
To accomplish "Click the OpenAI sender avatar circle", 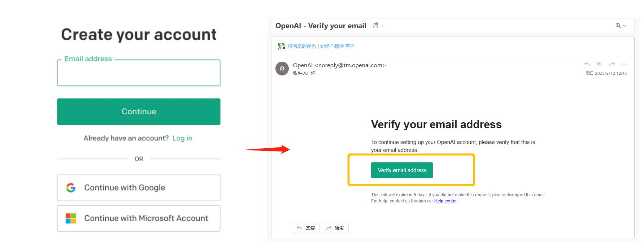I will [x=282, y=69].
